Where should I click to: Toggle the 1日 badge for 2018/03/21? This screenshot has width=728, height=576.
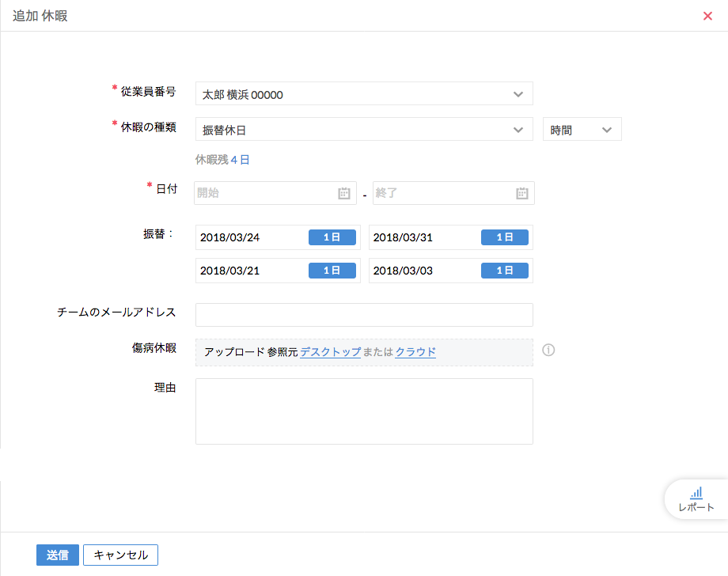tap(332, 271)
